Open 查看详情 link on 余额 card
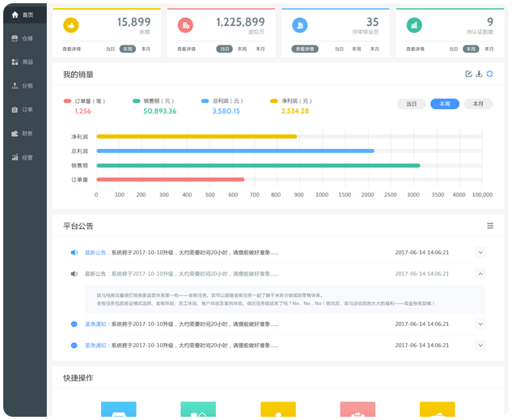512x420 pixels. [73, 49]
